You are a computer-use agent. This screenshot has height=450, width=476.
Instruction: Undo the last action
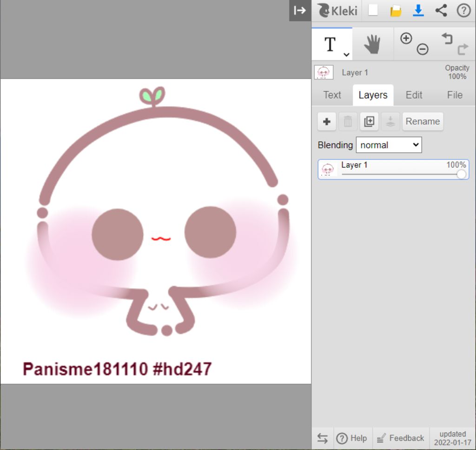pyautogui.click(x=447, y=39)
